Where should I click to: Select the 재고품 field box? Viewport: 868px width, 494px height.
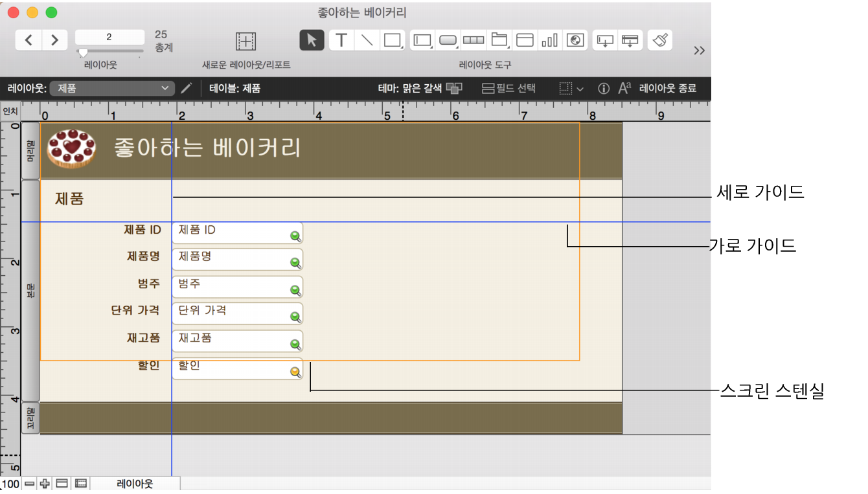tap(237, 341)
